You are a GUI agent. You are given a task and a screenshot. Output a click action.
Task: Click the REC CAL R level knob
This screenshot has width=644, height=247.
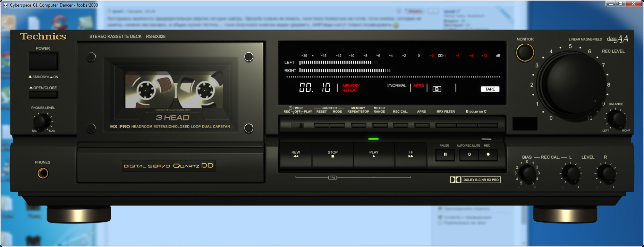tap(606, 173)
